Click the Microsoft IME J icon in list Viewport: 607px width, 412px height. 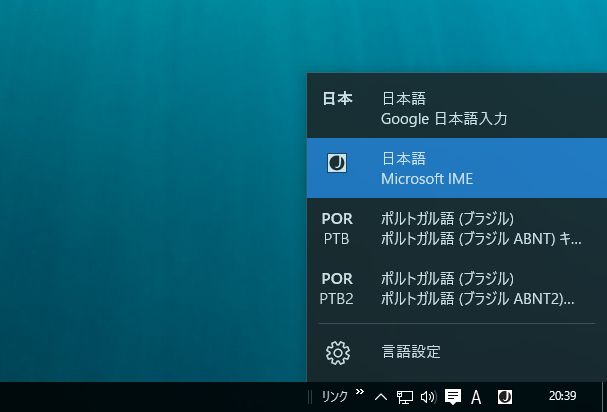click(337, 163)
